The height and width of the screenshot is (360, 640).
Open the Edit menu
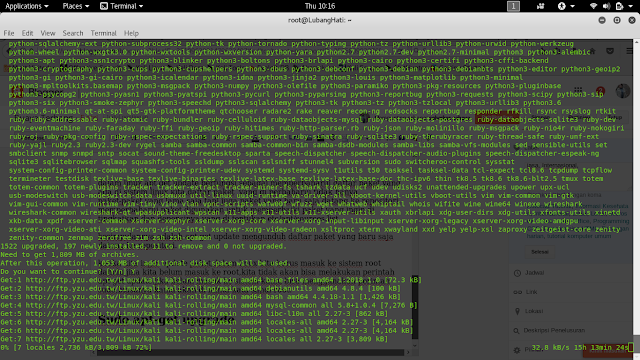(27, 33)
